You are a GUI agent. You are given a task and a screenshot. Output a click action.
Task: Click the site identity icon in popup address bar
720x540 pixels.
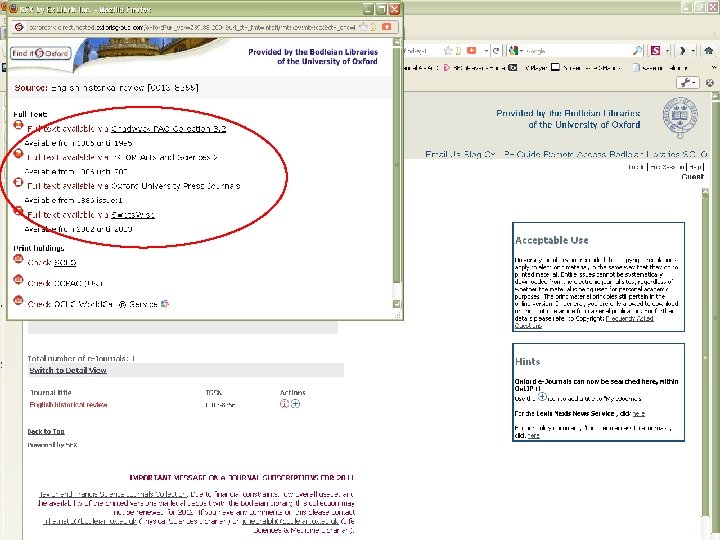(19, 27)
